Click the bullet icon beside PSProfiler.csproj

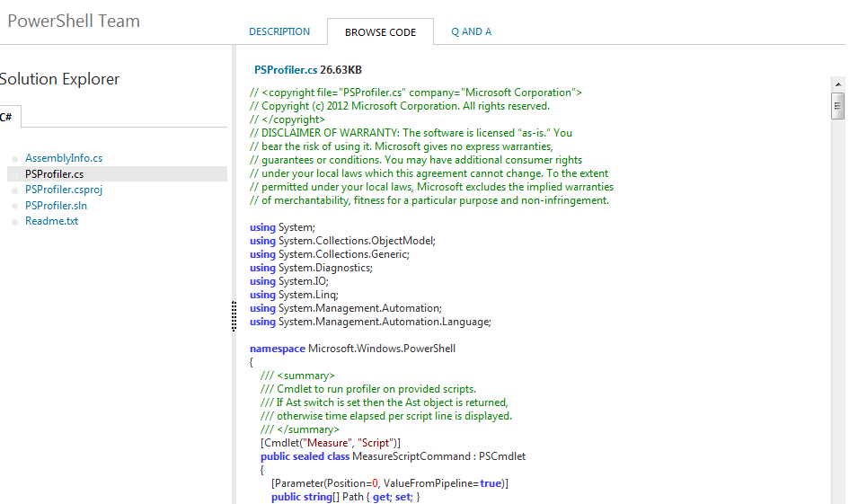(x=15, y=190)
